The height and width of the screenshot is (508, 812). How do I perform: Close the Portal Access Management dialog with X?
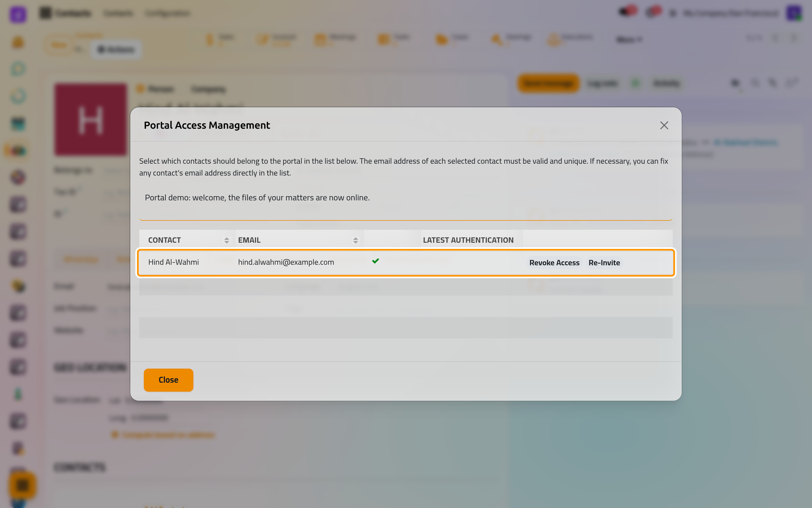(664, 125)
